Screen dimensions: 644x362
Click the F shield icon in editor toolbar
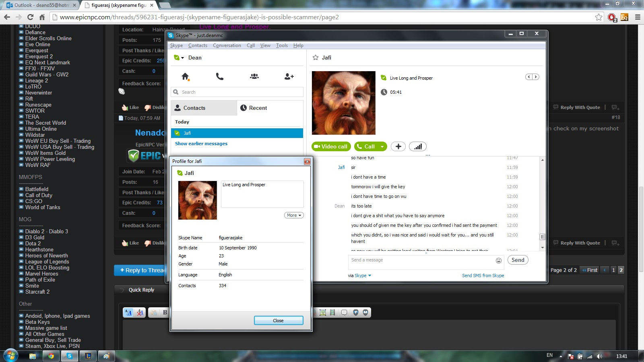tap(356, 313)
